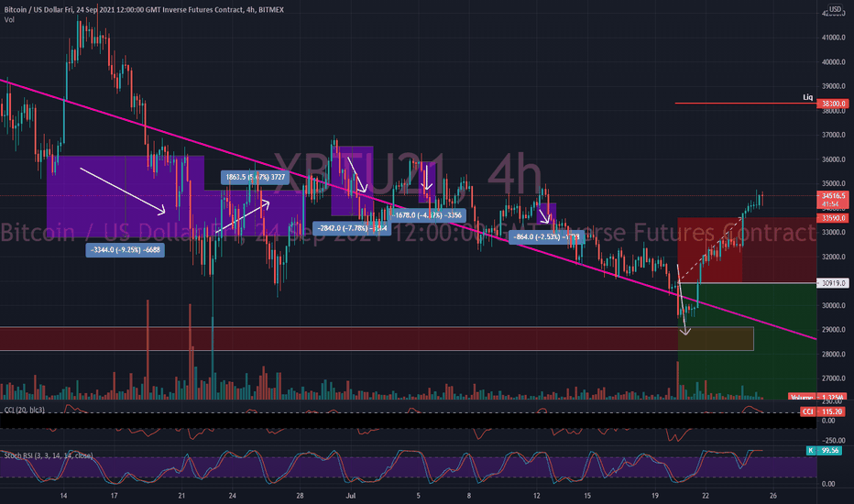Select the '-864.0 (-2.53%)' measurement label
The width and height of the screenshot is (854, 504).
click(x=546, y=237)
